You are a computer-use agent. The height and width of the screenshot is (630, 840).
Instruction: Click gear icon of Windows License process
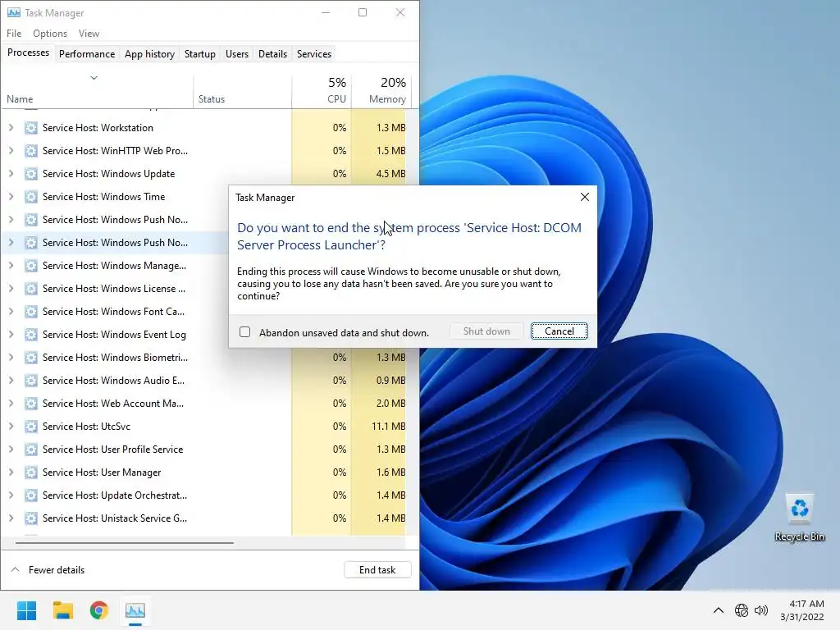[x=31, y=288]
